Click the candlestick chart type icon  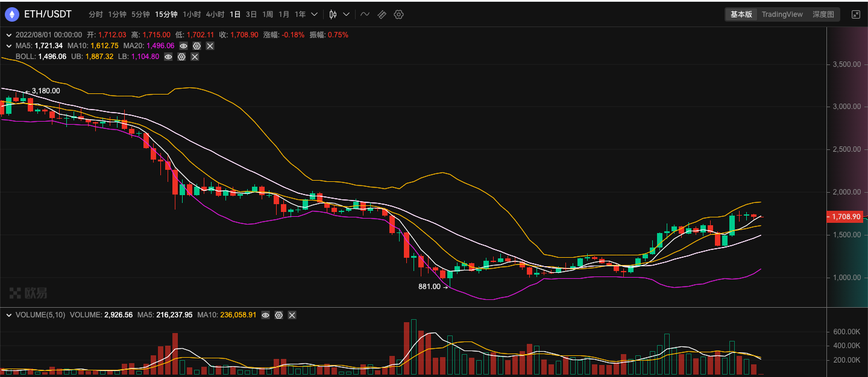click(x=332, y=14)
